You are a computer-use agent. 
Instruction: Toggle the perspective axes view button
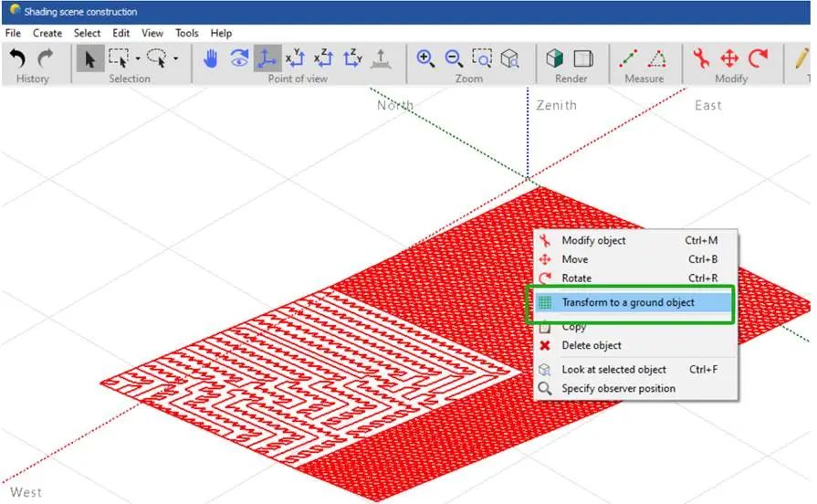point(267,58)
